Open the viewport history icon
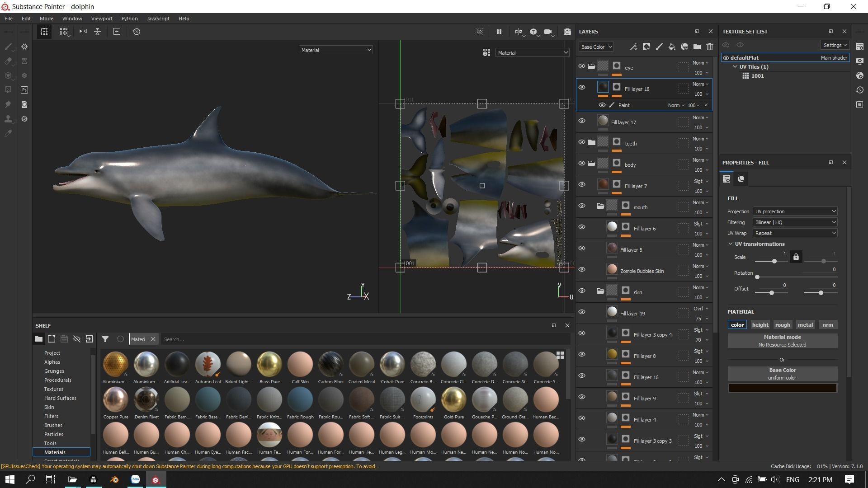 tap(137, 32)
